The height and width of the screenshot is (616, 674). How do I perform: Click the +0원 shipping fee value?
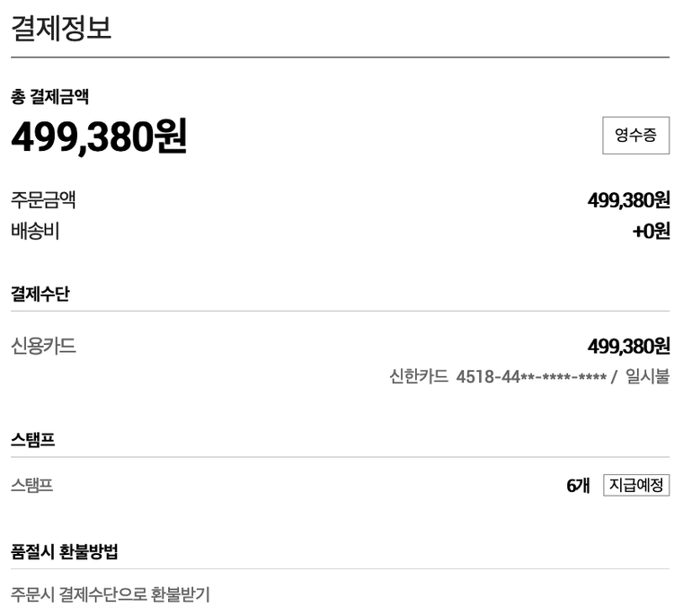(x=651, y=231)
